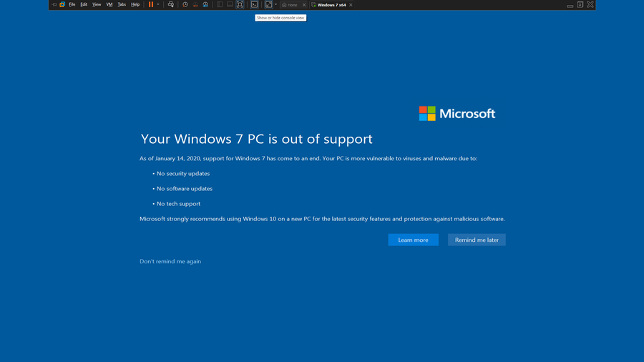The height and width of the screenshot is (362, 644).
Task: Close the Home tab
Action: [304, 5]
